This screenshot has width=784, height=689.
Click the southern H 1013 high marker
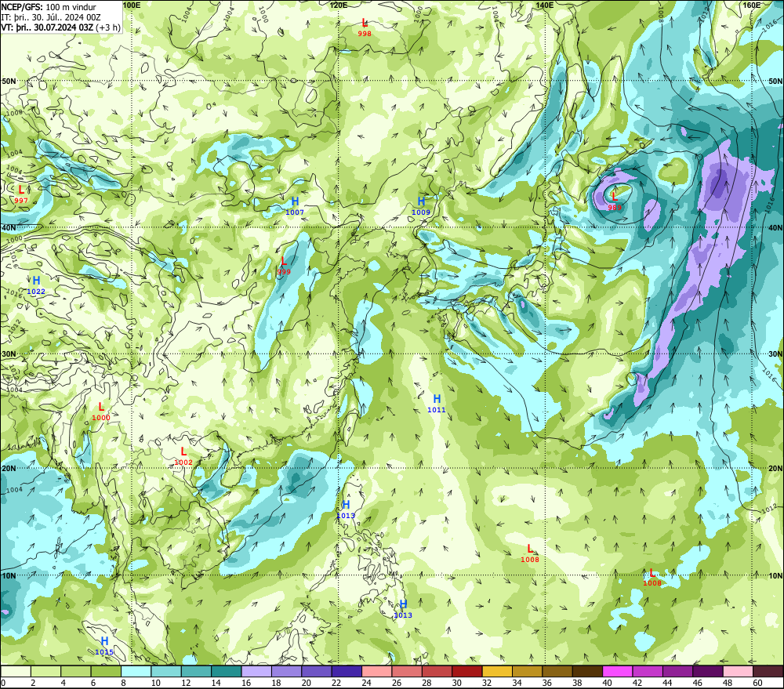tap(403, 608)
